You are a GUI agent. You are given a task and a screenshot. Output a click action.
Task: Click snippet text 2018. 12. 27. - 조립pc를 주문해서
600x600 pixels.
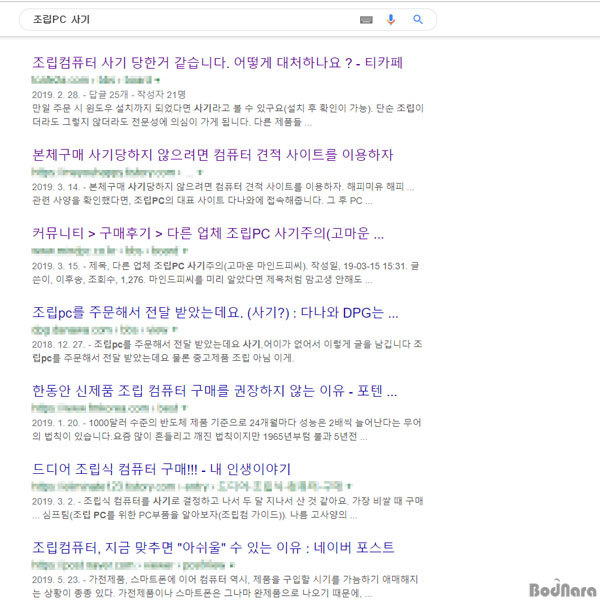pyautogui.click(x=227, y=344)
